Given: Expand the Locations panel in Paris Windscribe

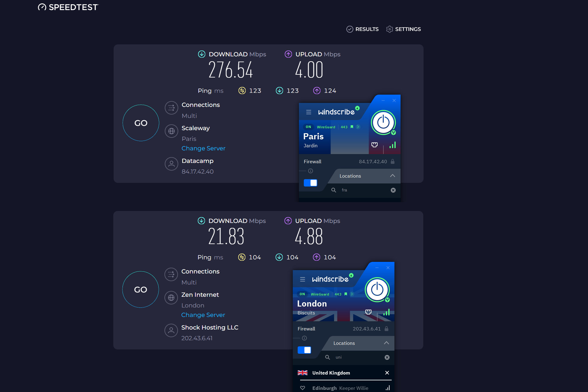Looking at the screenshot, I should pyautogui.click(x=392, y=176).
